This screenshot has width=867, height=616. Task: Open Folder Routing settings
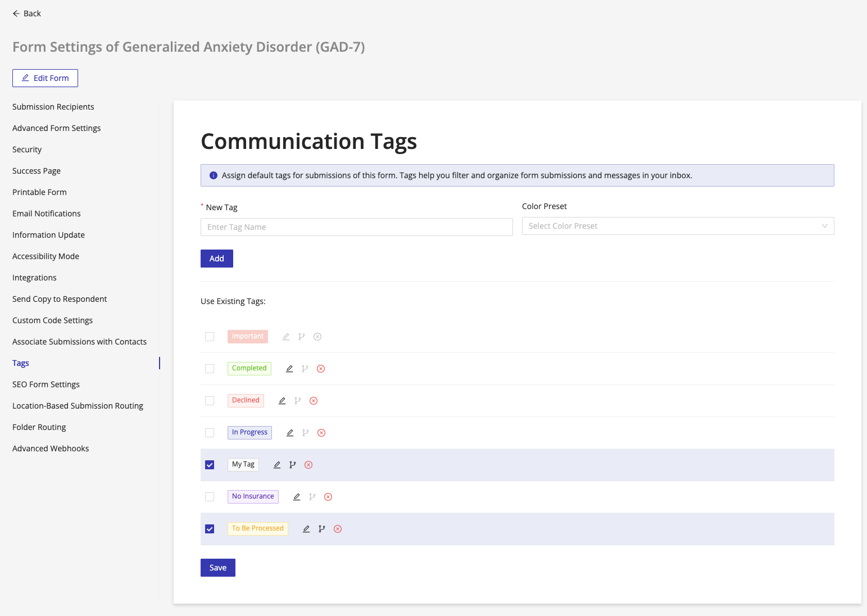(39, 427)
